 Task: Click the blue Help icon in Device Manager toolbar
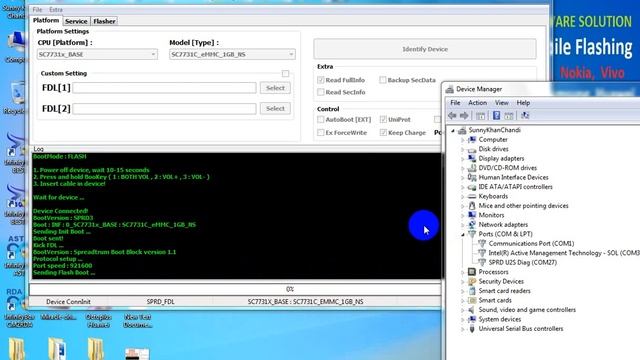tap(496, 116)
